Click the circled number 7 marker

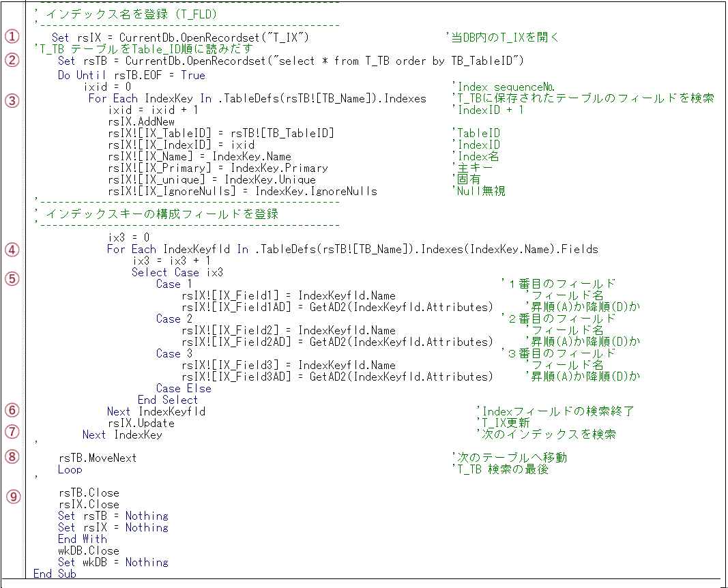12,431
